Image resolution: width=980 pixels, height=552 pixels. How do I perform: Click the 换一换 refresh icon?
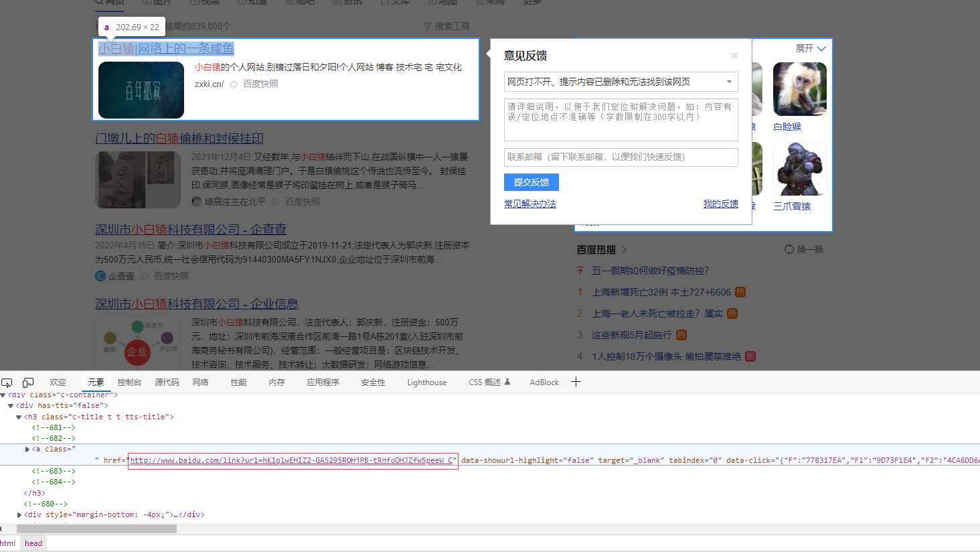789,249
